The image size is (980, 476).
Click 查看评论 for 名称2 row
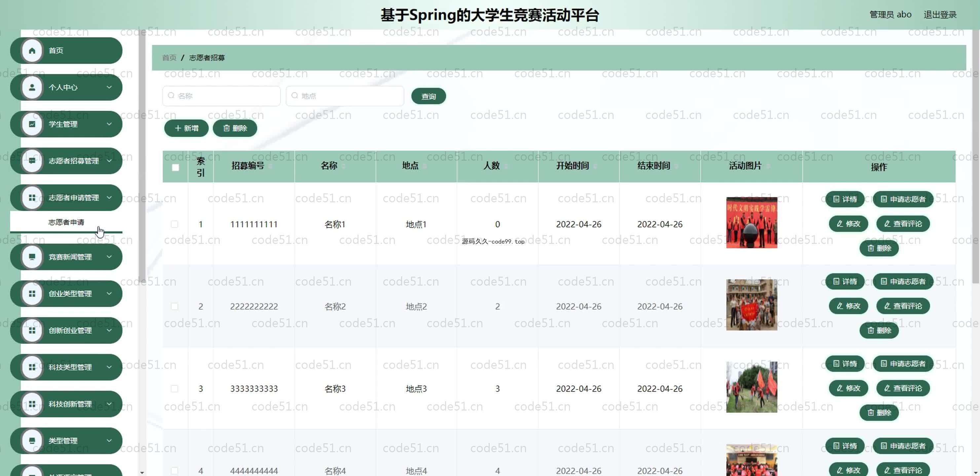[903, 306]
